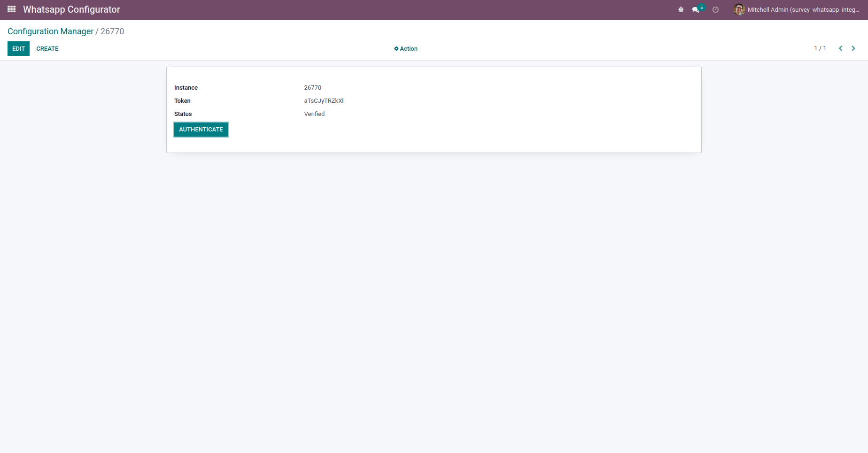Image resolution: width=868 pixels, height=453 pixels.
Task: Click the EDIT button
Action: click(18, 49)
